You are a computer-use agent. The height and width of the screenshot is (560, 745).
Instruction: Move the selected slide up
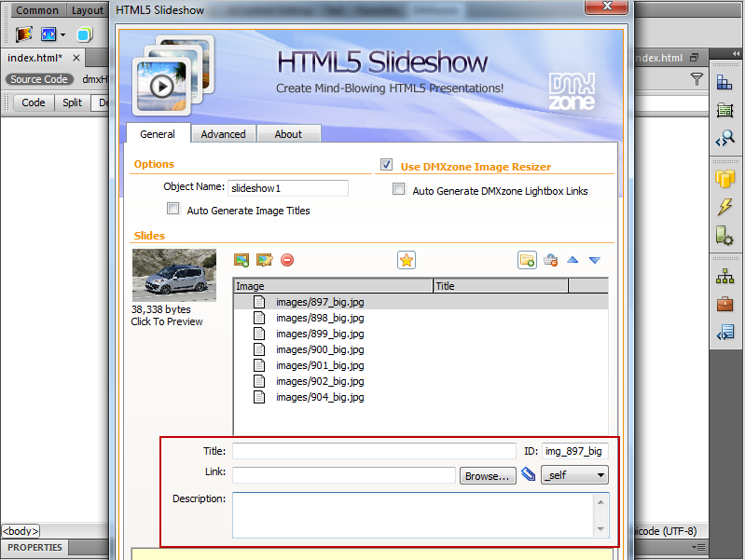click(x=573, y=260)
